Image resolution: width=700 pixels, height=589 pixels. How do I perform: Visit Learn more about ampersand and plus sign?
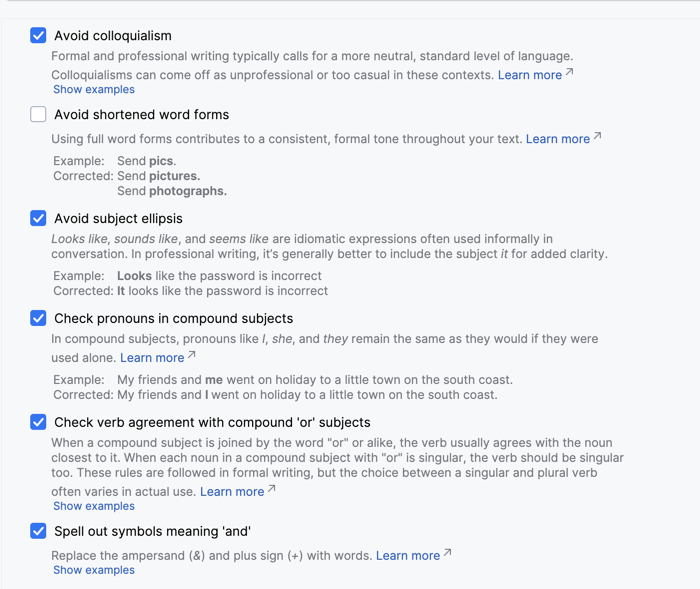408,556
